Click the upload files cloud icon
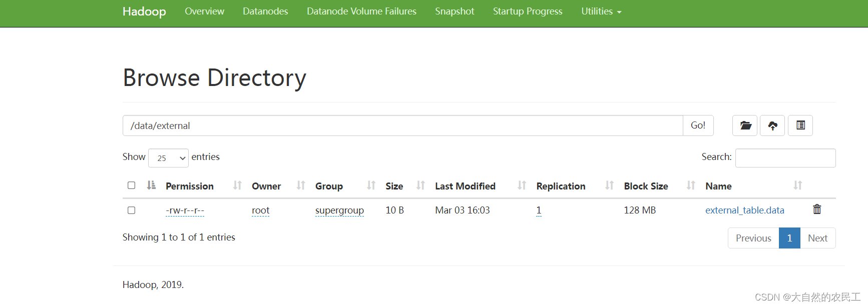Viewport: 868px width, 307px height. [x=772, y=125]
